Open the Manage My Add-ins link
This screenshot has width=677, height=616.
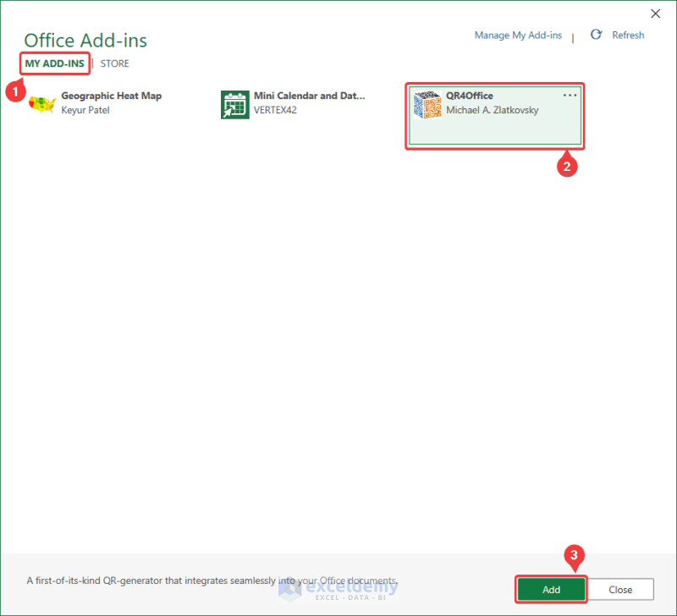point(518,35)
